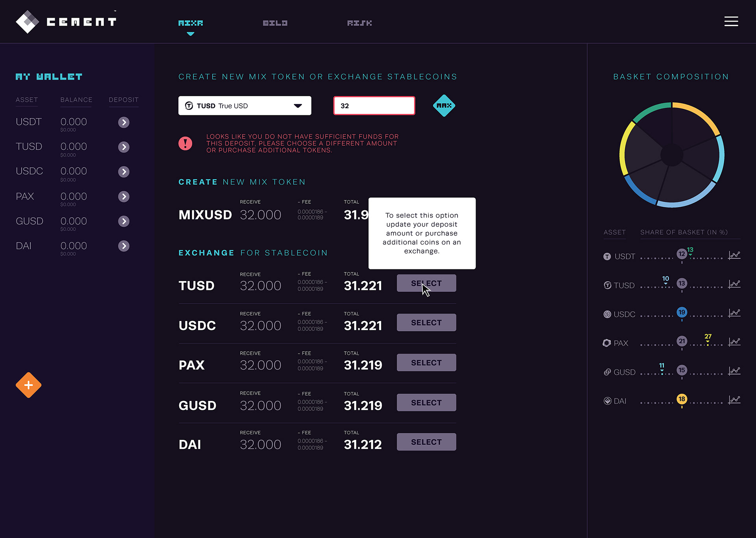Click the PAX deposit chevron
The height and width of the screenshot is (538, 756).
tap(124, 197)
